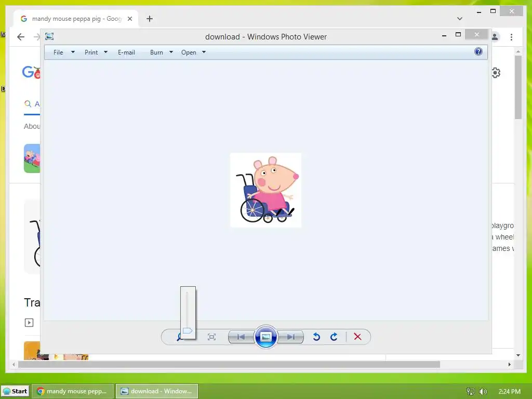Click the E-mail menu item
The height and width of the screenshot is (399, 532).
(x=126, y=52)
